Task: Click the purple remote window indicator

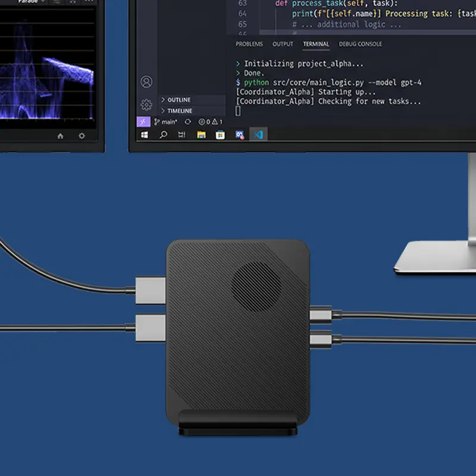Action: (143, 122)
